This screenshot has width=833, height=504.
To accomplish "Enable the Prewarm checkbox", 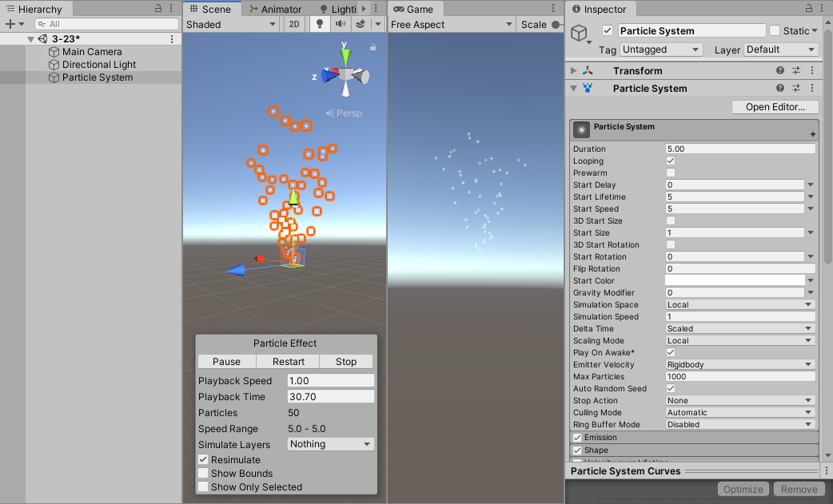I will [671, 173].
